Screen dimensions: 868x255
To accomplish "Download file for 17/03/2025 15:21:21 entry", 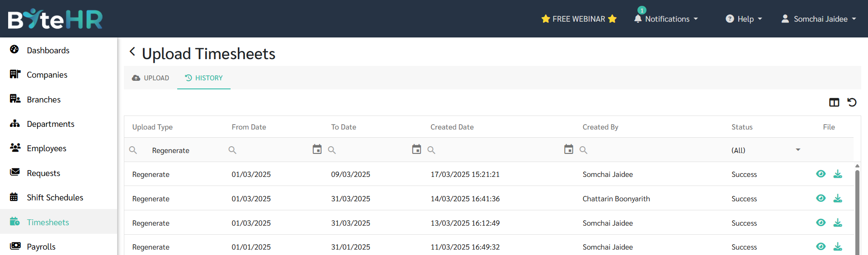I will coord(838,174).
